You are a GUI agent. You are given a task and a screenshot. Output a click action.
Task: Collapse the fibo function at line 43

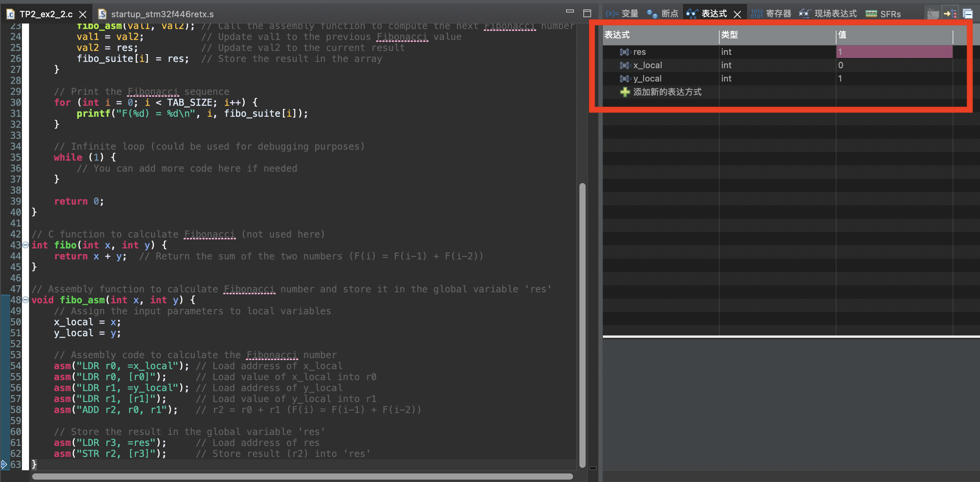tap(25, 245)
